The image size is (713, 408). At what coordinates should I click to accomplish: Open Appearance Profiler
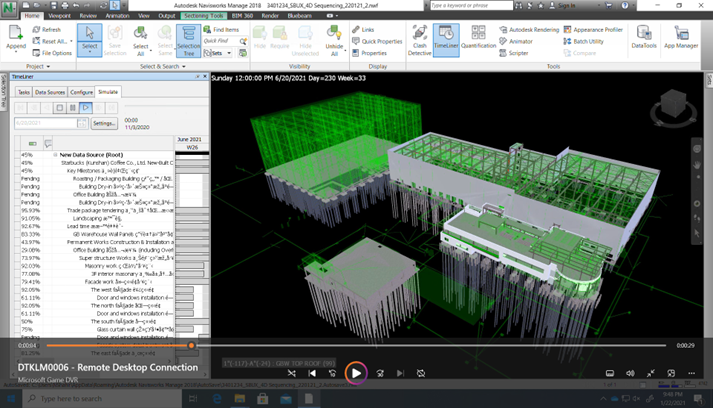click(x=593, y=30)
